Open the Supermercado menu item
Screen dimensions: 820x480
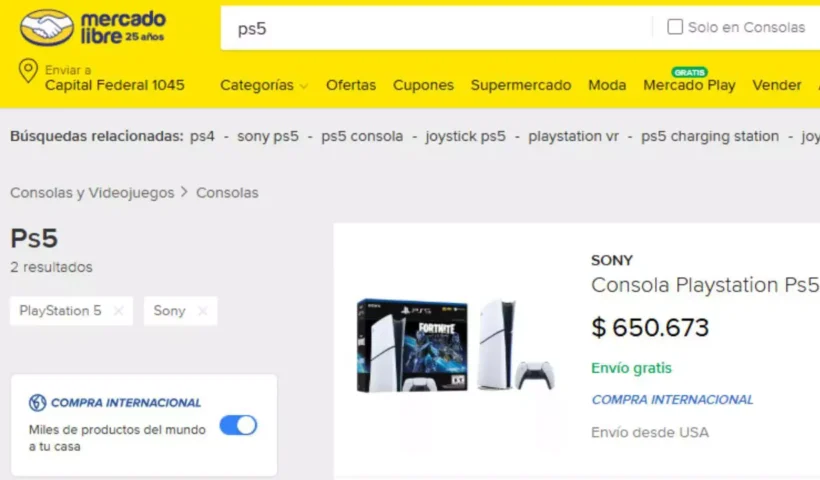point(521,85)
